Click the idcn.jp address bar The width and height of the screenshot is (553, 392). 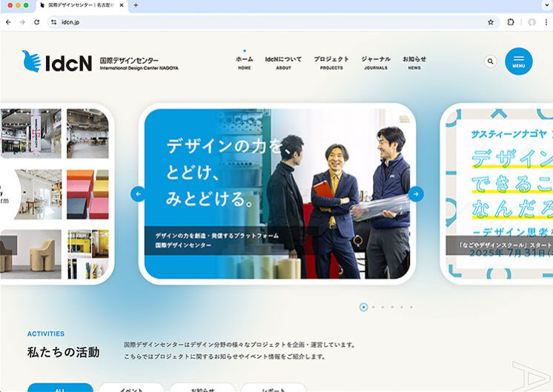click(274, 22)
